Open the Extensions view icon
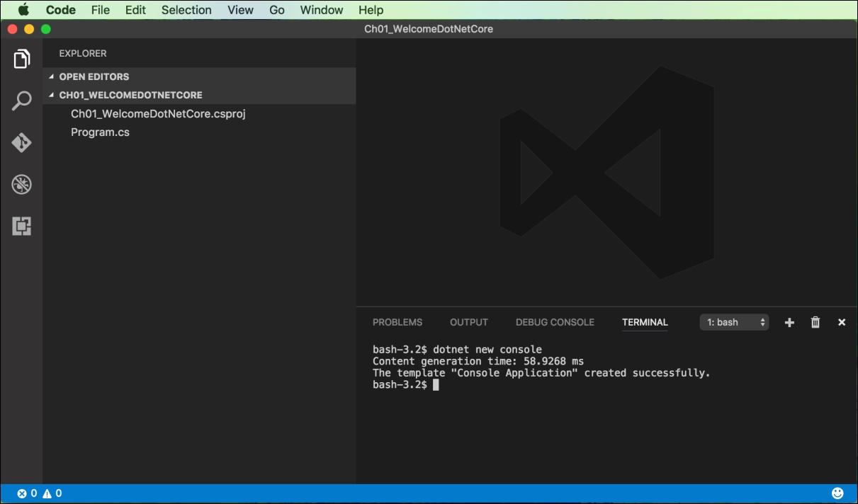Screen dimensions: 858x504 coord(22,227)
